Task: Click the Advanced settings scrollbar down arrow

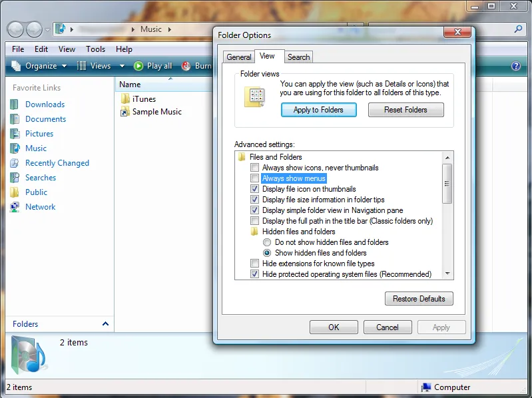Action: coord(447,274)
